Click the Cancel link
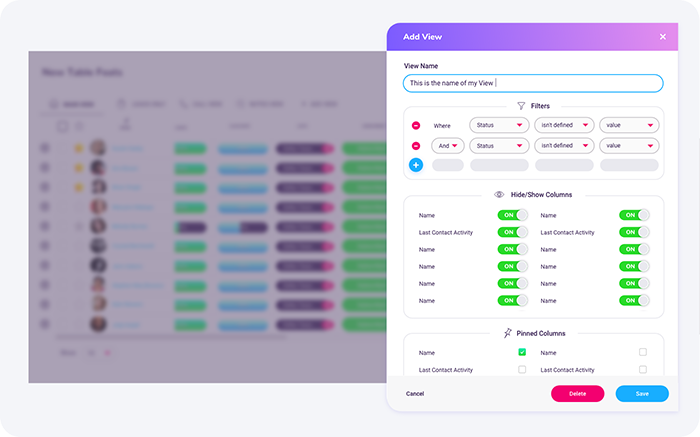Viewport: 700px width, 437px height. click(415, 394)
